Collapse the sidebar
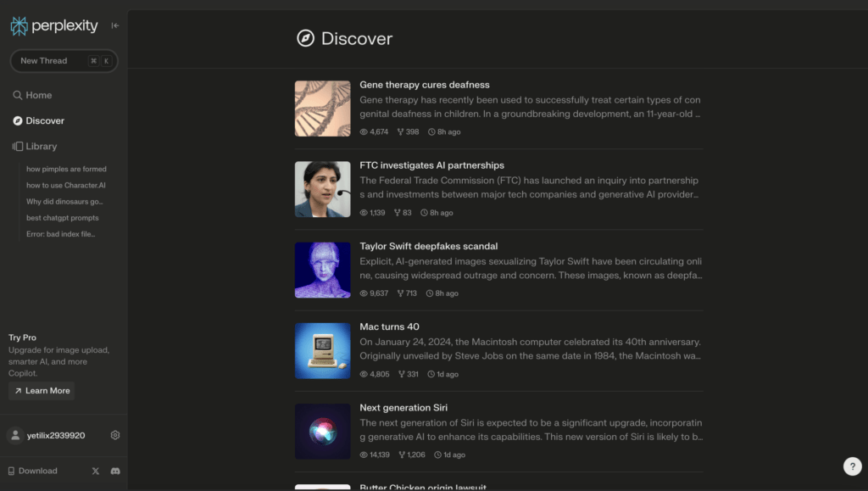The width and height of the screenshot is (868, 491). pos(114,25)
